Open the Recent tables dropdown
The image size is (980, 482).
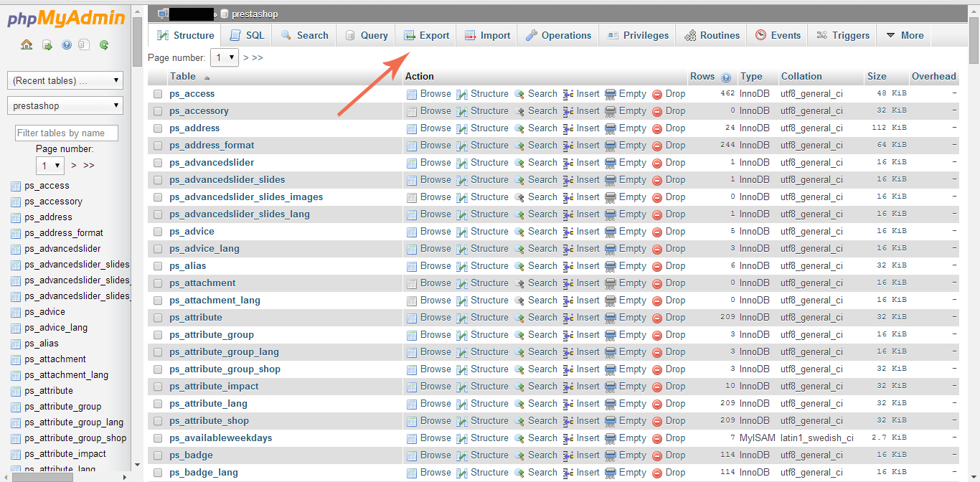point(65,80)
